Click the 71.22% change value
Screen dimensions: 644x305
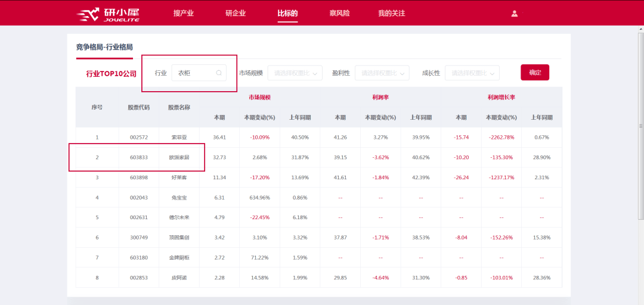(x=259, y=258)
